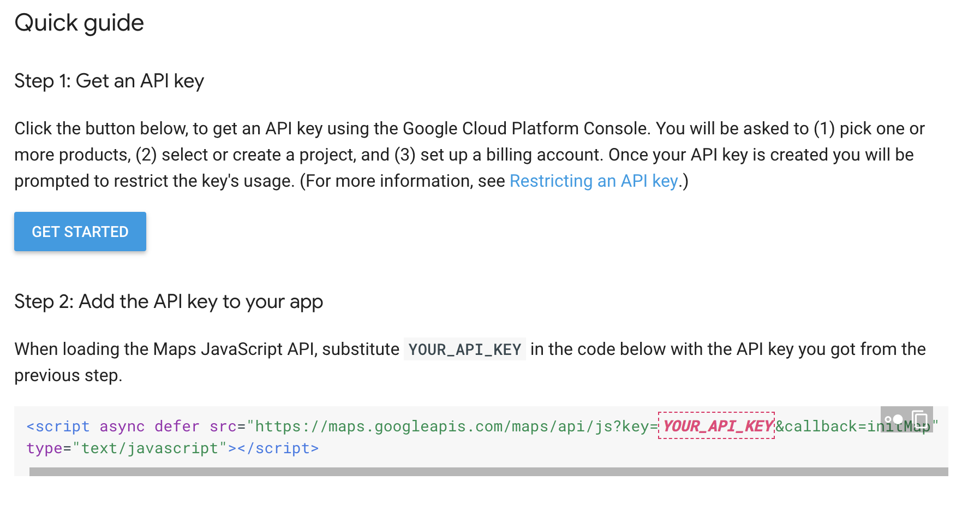
Task: Open the Restricting an API key link
Action: pos(594,181)
